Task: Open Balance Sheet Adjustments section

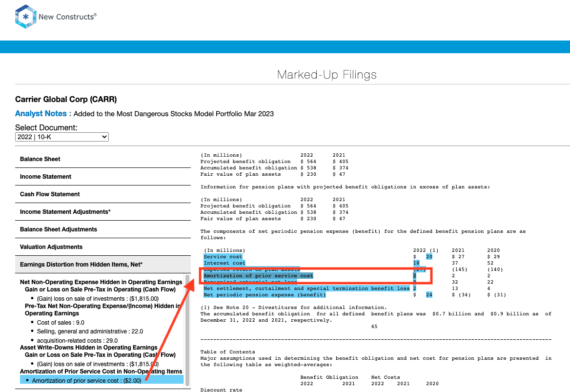Action: click(103, 229)
